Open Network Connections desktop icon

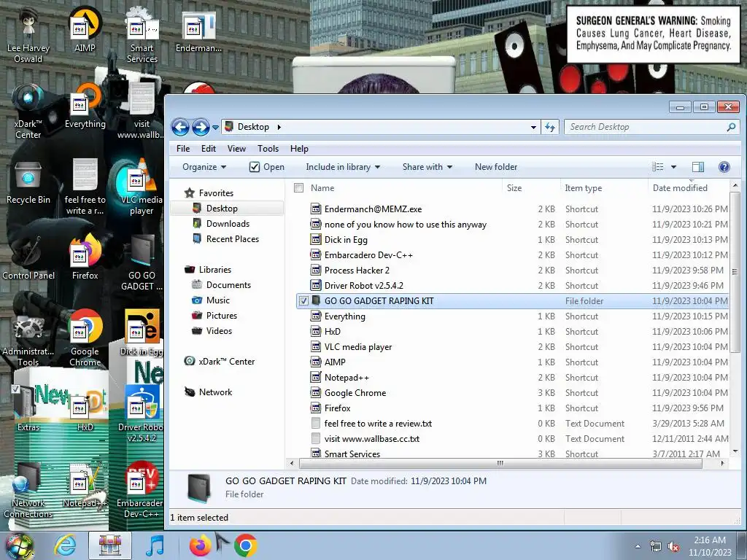tap(28, 491)
